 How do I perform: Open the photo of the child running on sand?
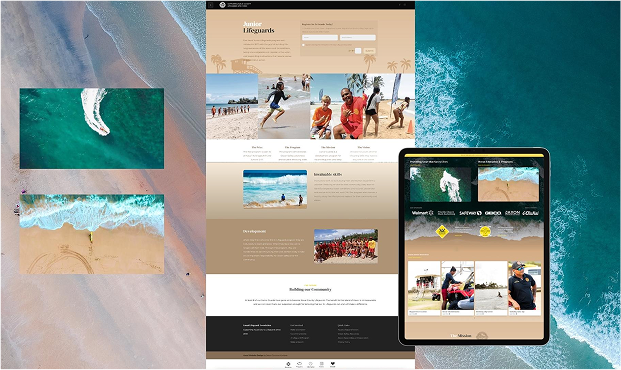[284, 106]
